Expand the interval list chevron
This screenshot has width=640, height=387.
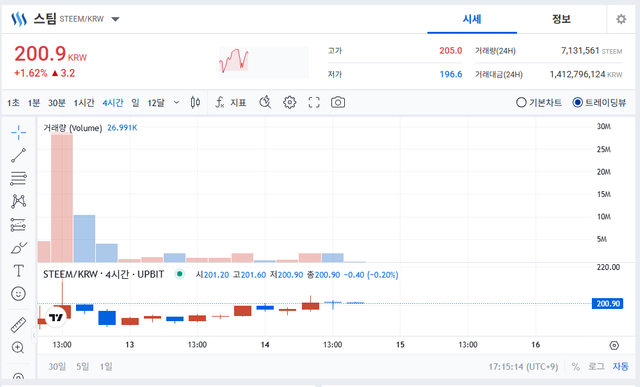(x=176, y=102)
